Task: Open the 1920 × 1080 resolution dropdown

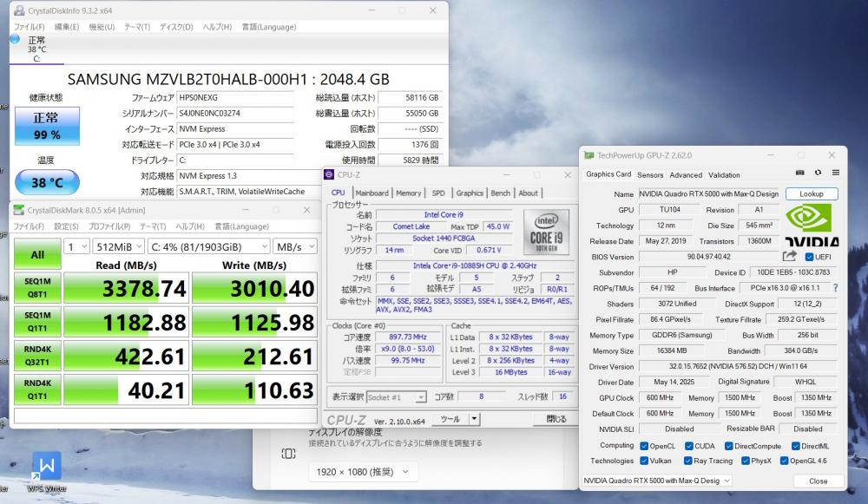Action: [x=361, y=472]
